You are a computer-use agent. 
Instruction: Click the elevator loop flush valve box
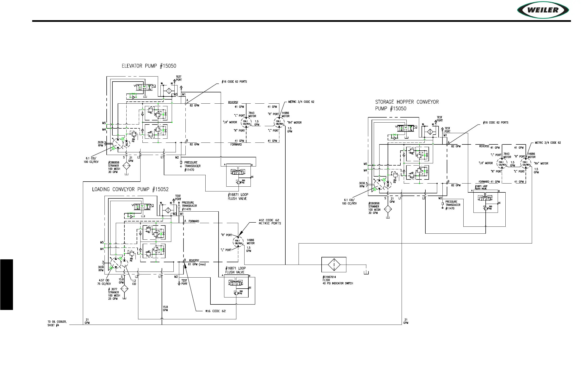coord(238,175)
